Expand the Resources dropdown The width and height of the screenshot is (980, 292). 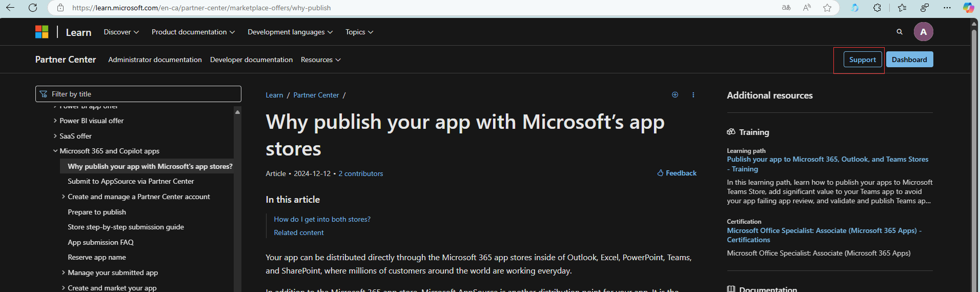coord(321,60)
